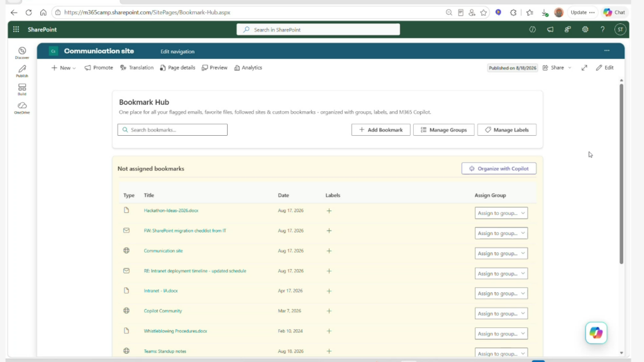Open RE: Intranet deployment timeline email link
This screenshot has height=362, width=644.
[x=195, y=271]
